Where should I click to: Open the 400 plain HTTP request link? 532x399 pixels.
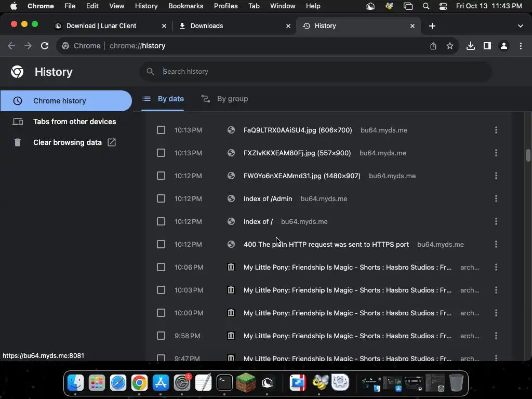(326, 244)
